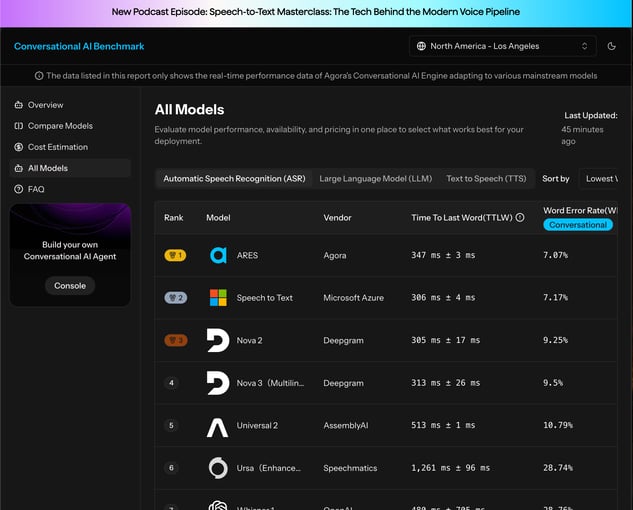The height and width of the screenshot is (510, 633).
Task: Open the Sort by Lowest dropdown
Action: click(599, 178)
